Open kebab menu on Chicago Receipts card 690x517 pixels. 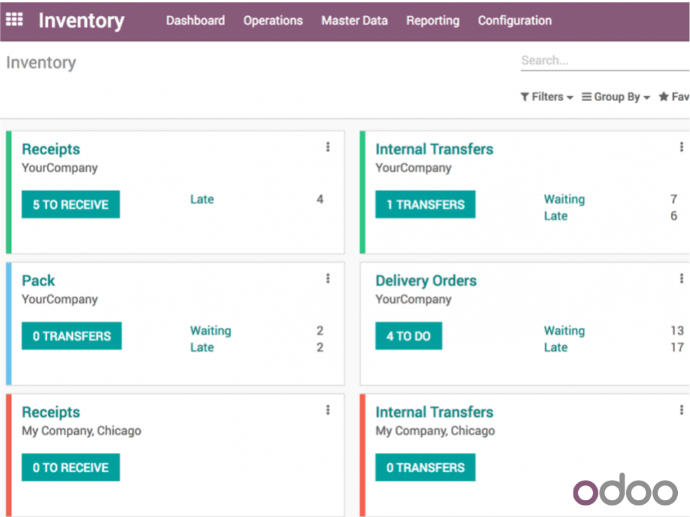point(327,410)
